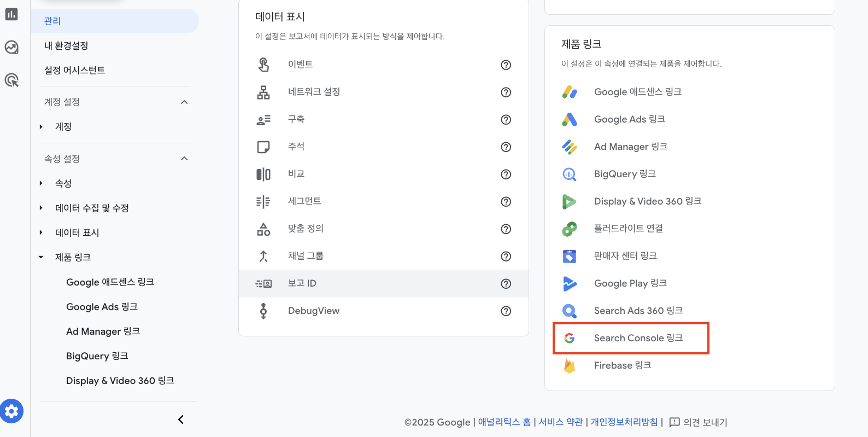Open BigQuery 링크 in sidebar tree
Viewport: 868px width, 437px height.
pyautogui.click(x=97, y=356)
